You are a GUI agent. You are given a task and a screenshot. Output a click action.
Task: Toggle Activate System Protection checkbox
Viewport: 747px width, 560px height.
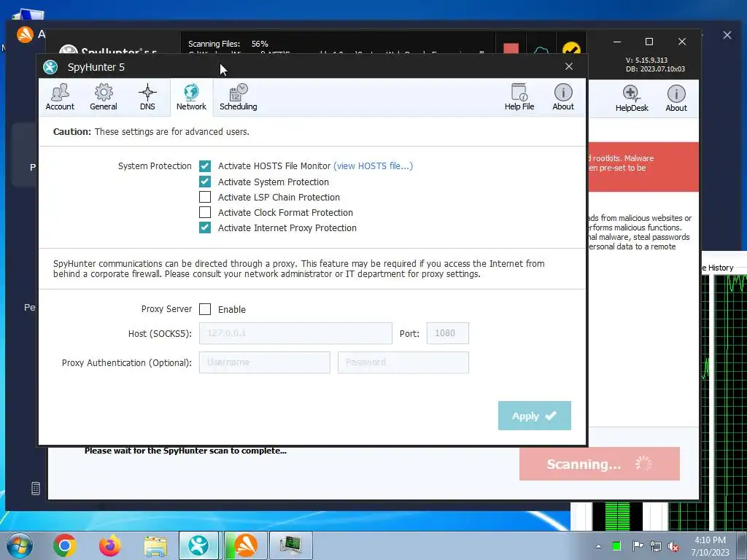pos(205,182)
